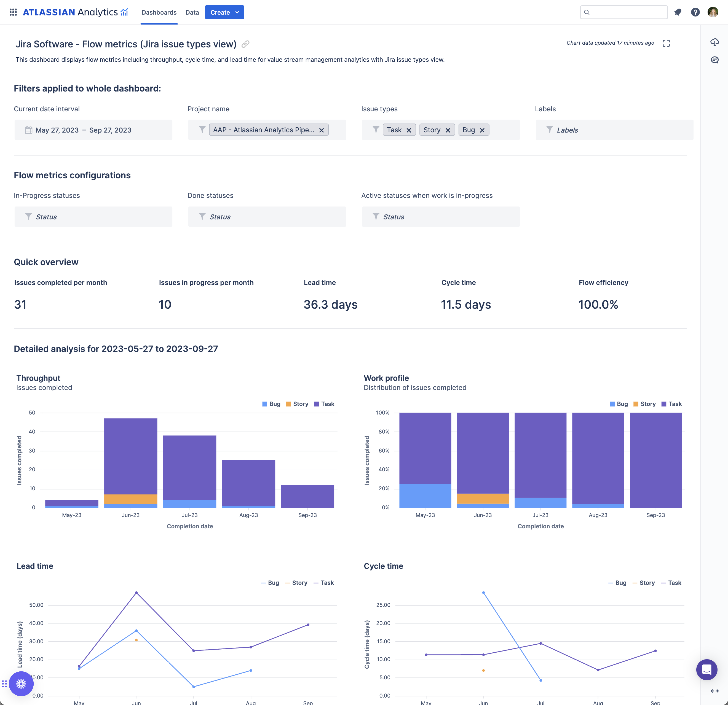728x705 pixels.
Task: Open the app switcher grid icon
Action: click(13, 12)
